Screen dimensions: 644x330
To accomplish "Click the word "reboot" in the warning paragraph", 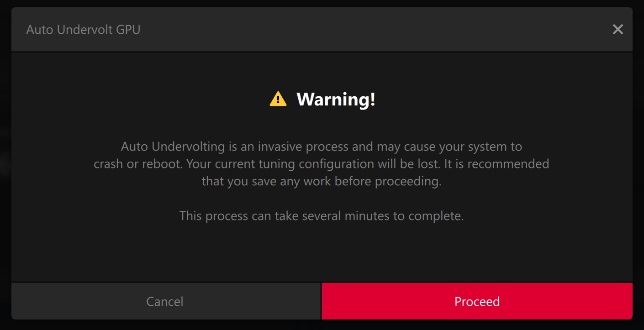I will coord(163,163).
